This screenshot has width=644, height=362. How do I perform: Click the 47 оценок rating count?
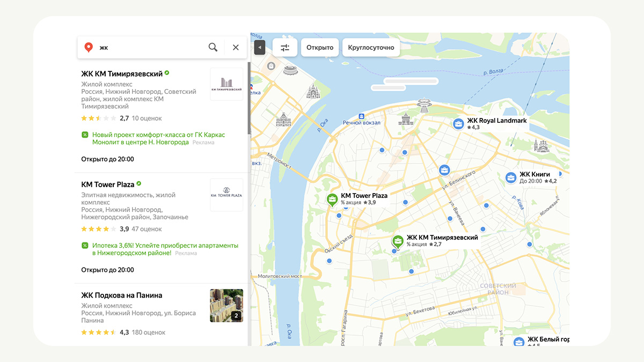point(147,229)
